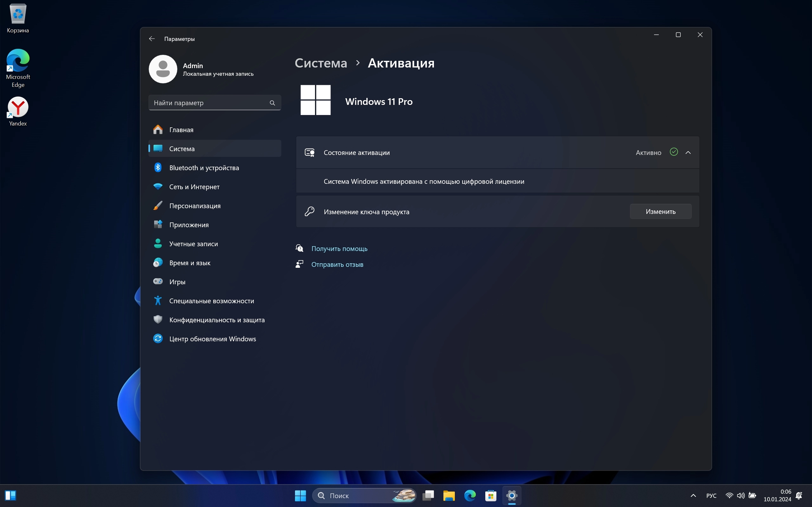Click the Отправить отзыв link
Screen dimensions: 812x507
tap(337, 265)
